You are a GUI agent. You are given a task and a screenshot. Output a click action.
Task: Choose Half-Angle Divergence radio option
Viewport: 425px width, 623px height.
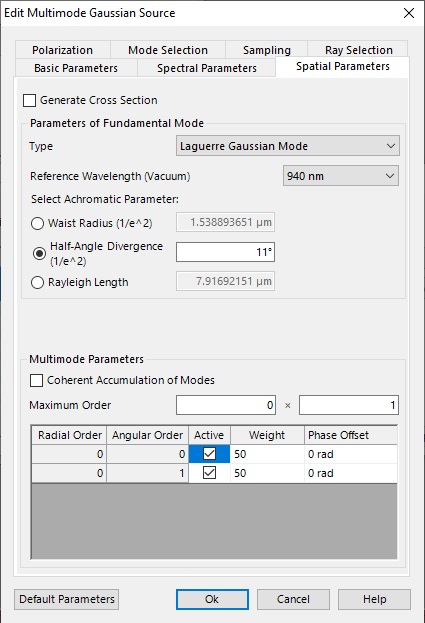point(39,253)
